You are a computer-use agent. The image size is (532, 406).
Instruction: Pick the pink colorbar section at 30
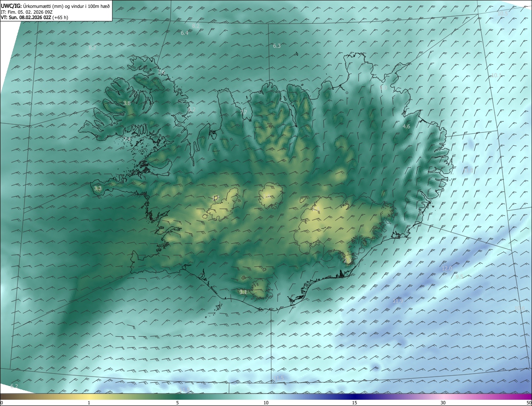443,396
